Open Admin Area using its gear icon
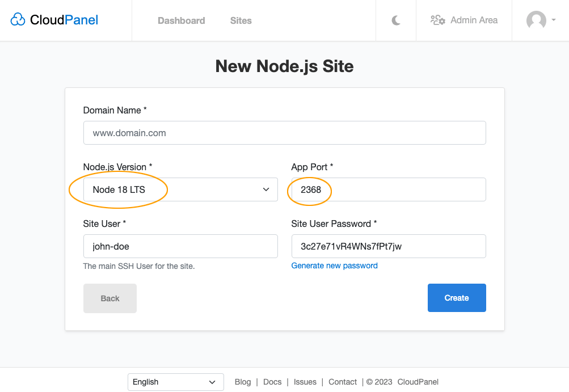The height and width of the screenshot is (392, 569). click(x=437, y=20)
